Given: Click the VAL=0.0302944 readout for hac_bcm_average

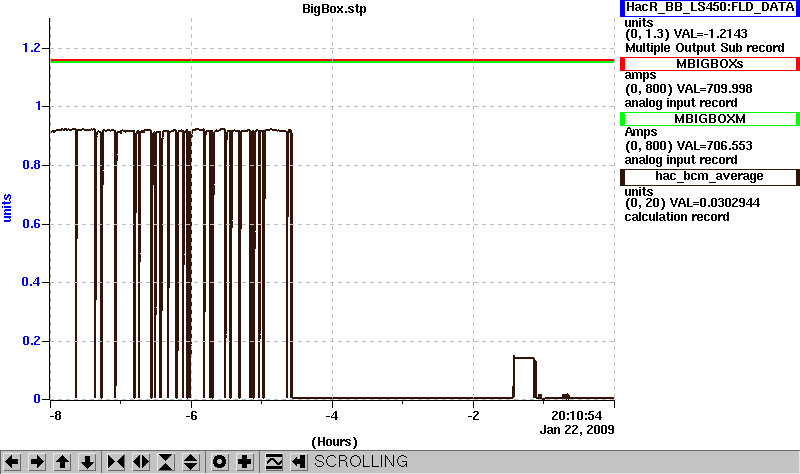Looking at the screenshot, I should (x=715, y=203).
